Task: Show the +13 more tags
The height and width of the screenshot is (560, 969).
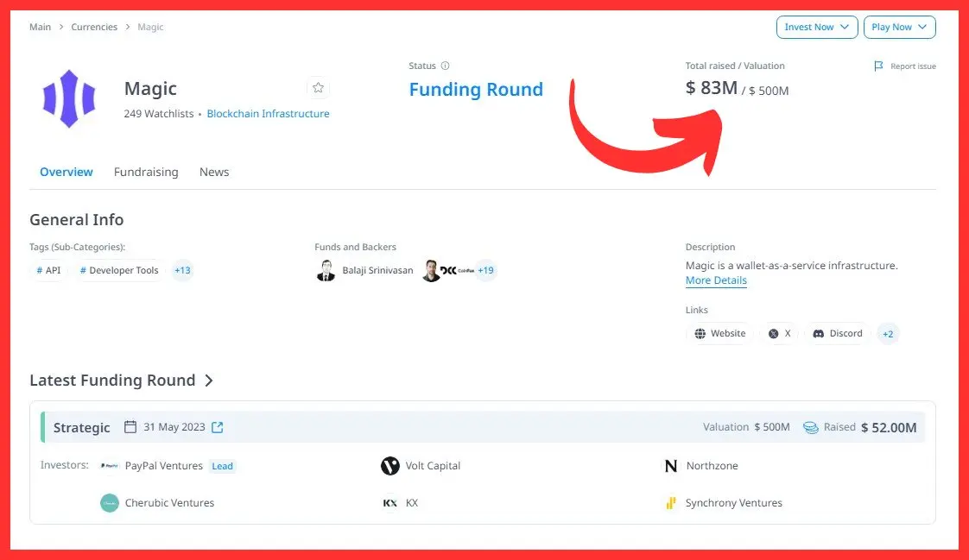Action: click(x=182, y=270)
